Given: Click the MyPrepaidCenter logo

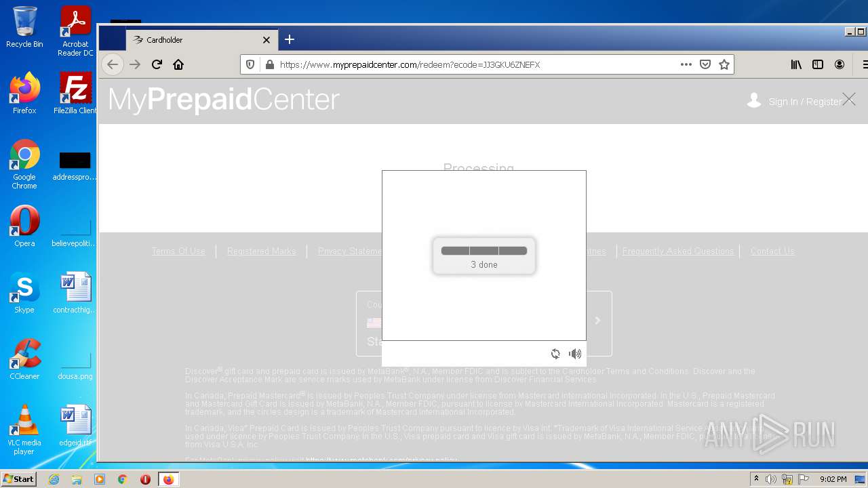Looking at the screenshot, I should click(x=224, y=100).
